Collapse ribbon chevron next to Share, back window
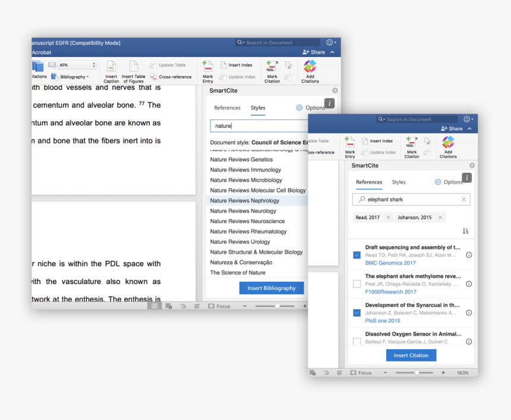Image resolution: width=511 pixels, height=420 pixels. (332, 52)
